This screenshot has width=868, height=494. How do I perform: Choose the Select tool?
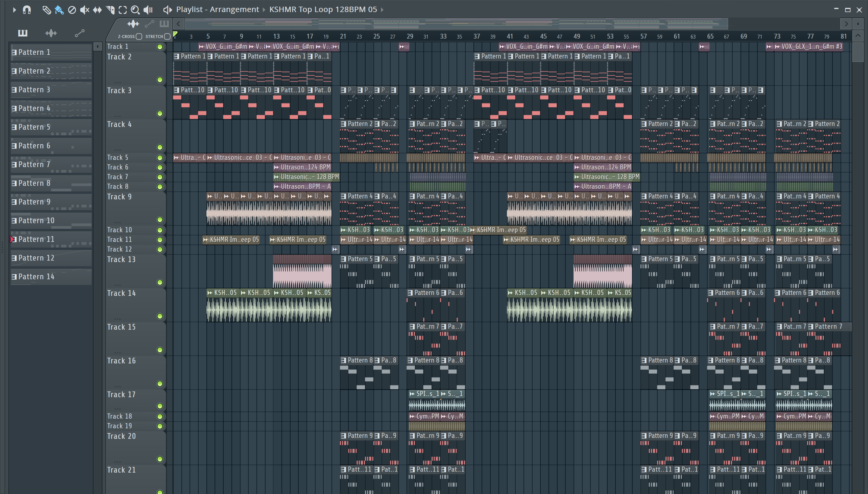tap(123, 10)
